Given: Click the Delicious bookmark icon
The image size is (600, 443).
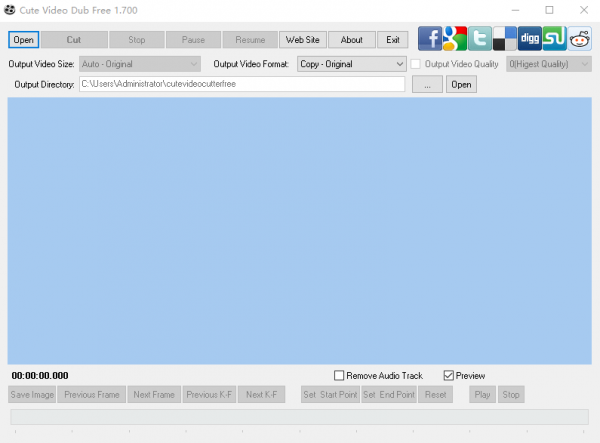Looking at the screenshot, I should 505,39.
